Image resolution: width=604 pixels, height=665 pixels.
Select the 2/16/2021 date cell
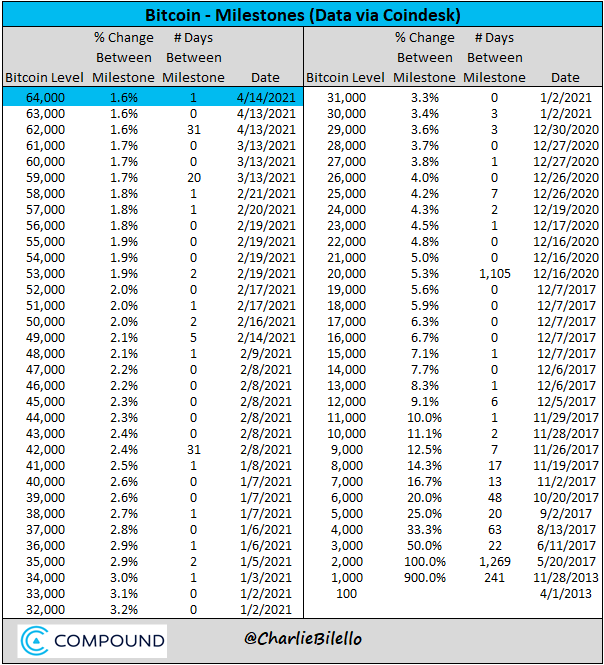tap(266, 321)
